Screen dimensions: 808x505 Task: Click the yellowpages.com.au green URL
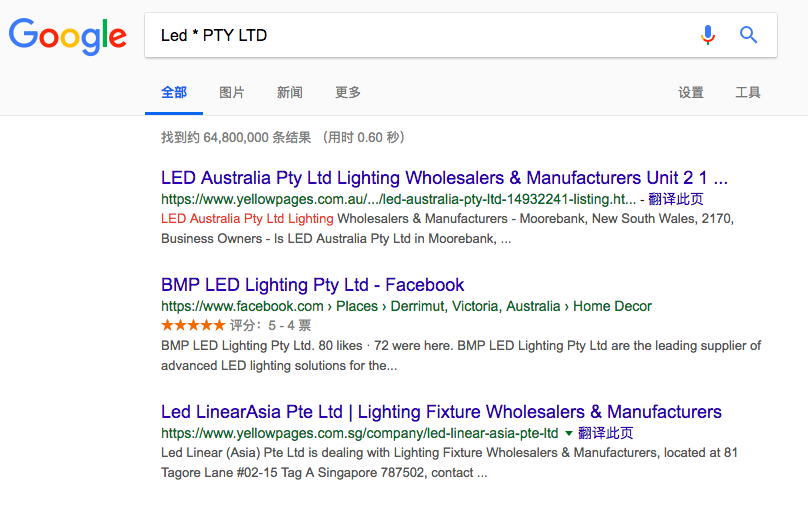(x=398, y=199)
